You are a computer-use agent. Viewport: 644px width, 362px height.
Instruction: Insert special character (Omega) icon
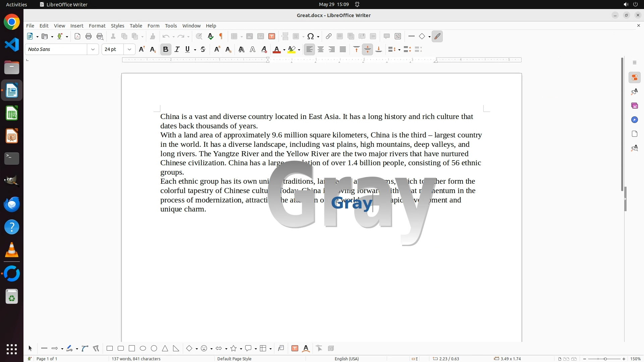[x=311, y=37]
